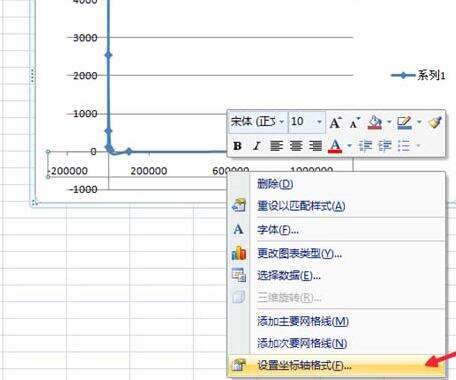Click the decrease indent icon

pyautogui.click(x=365, y=146)
